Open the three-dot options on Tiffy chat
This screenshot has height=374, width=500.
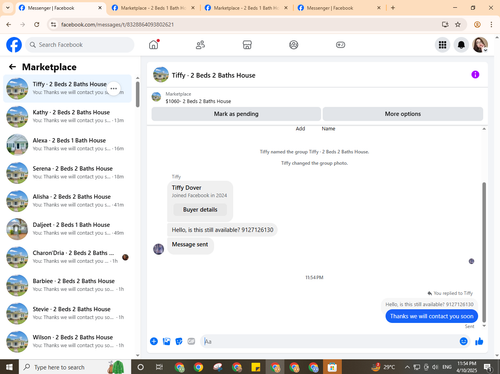pyautogui.click(x=114, y=88)
